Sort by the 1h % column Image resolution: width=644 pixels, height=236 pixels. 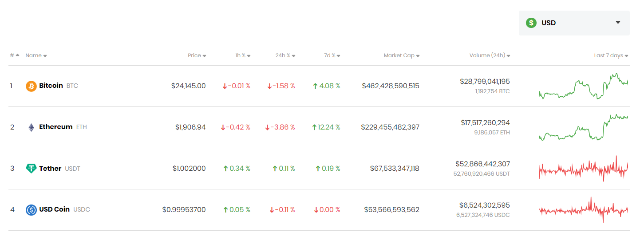pyautogui.click(x=243, y=55)
